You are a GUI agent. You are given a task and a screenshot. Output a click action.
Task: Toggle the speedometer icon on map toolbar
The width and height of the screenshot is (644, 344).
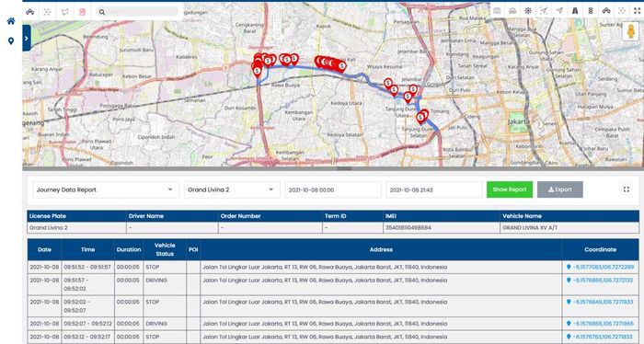512,11
